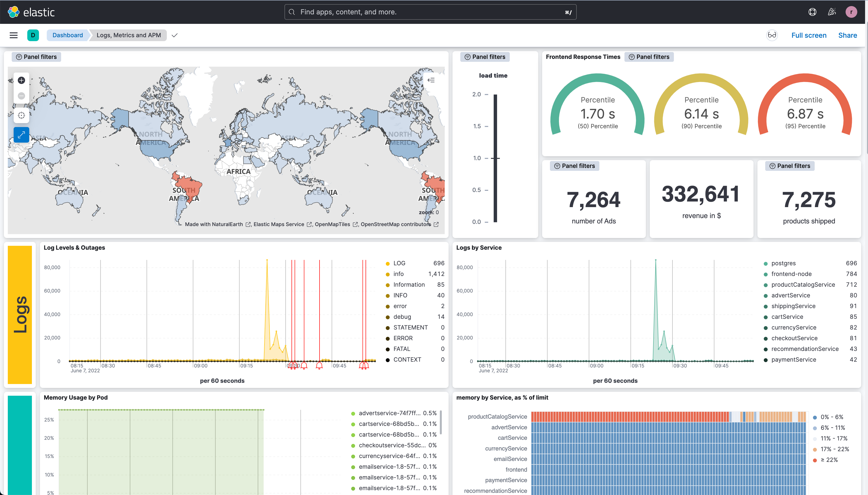The image size is (868, 495).
Task: Click the Elastic home logo icon
Action: click(14, 11)
